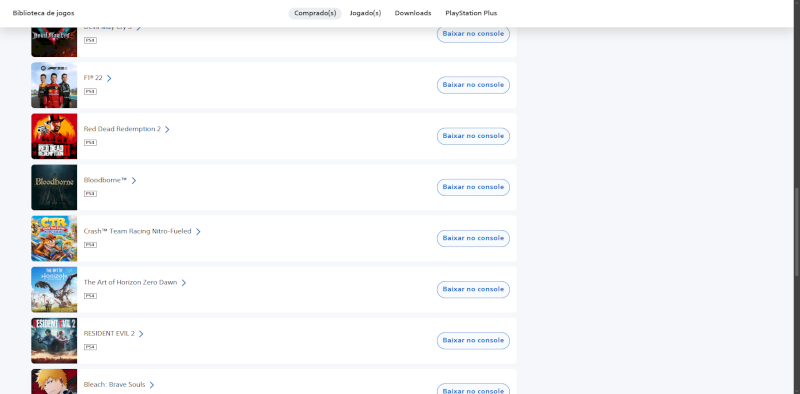The width and height of the screenshot is (800, 394).
Task: Click the chevron beside RESIDENT EVIL 2
Action: tap(141, 333)
